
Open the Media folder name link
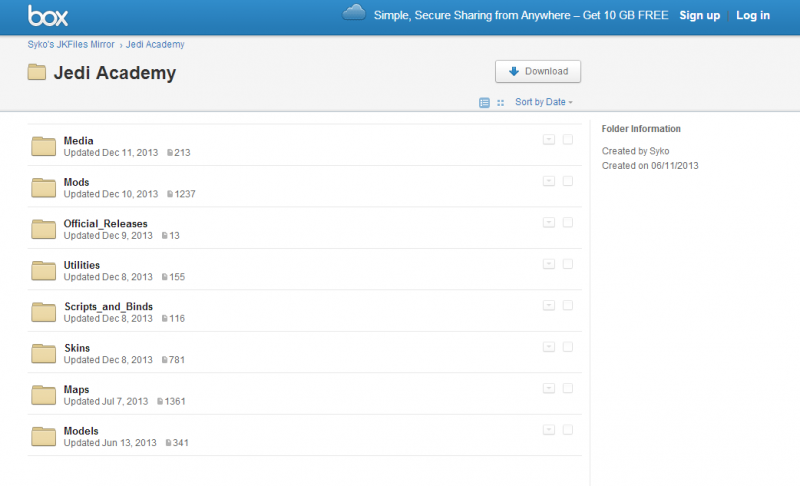point(79,141)
